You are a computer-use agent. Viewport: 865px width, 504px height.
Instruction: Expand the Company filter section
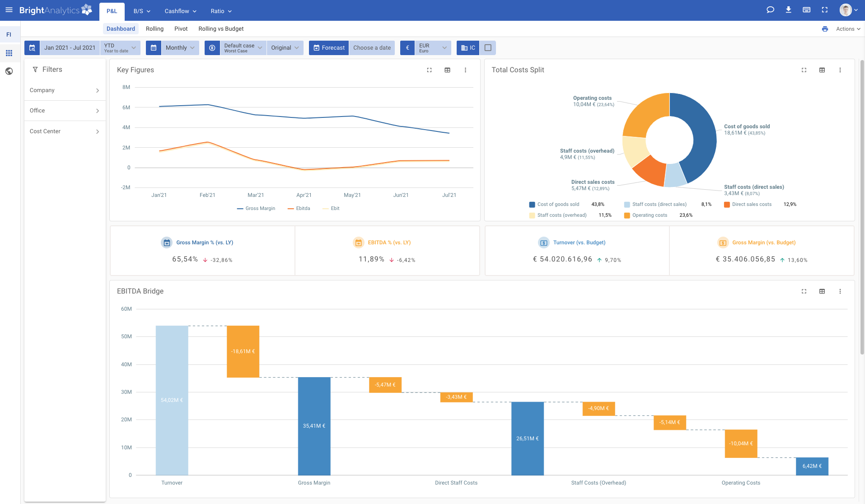point(65,90)
